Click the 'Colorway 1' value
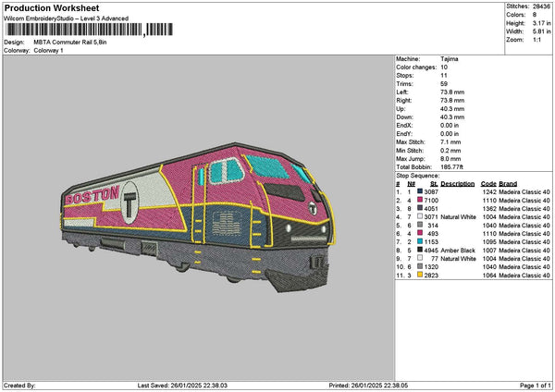Image resolution: width=555 pixels, height=392 pixels. 48,51
